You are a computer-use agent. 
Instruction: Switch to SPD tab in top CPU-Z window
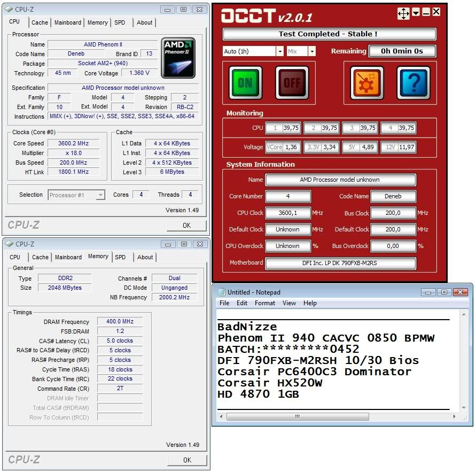[x=120, y=22]
